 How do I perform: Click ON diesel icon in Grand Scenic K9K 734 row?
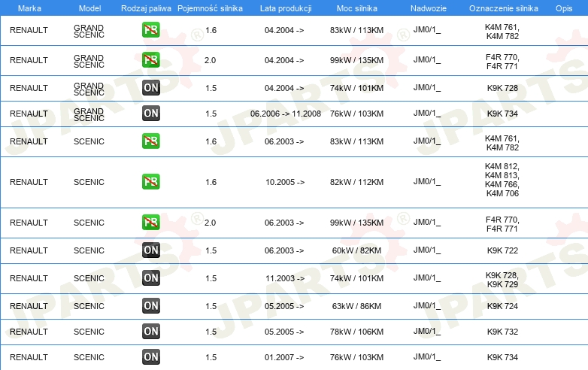click(150, 114)
